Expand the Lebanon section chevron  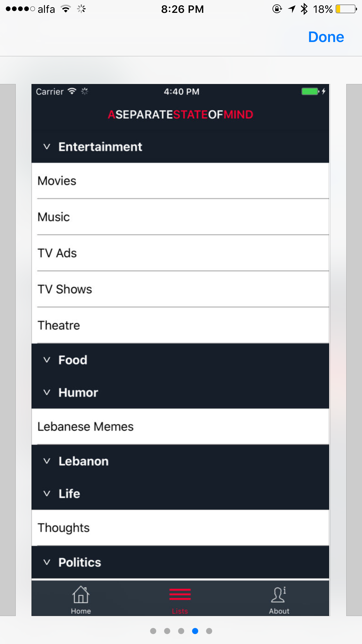pos(47,461)
